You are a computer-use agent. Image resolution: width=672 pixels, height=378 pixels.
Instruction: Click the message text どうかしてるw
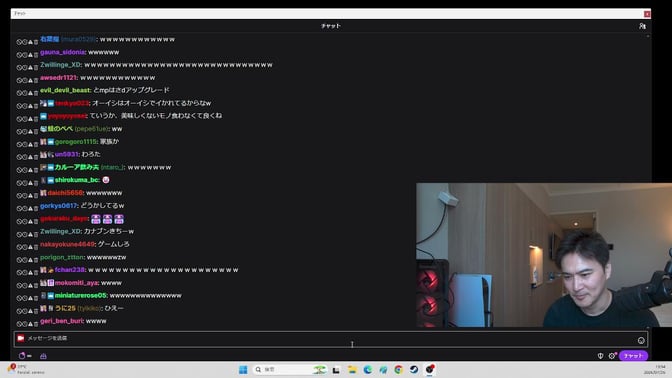pyautogui.click(x=102, y=206)
